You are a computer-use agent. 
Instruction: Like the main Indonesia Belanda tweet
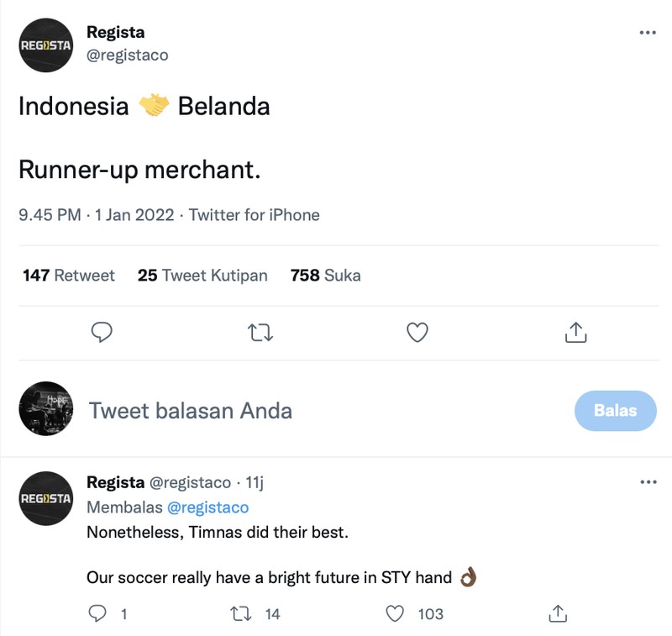(x=417, y=333)
